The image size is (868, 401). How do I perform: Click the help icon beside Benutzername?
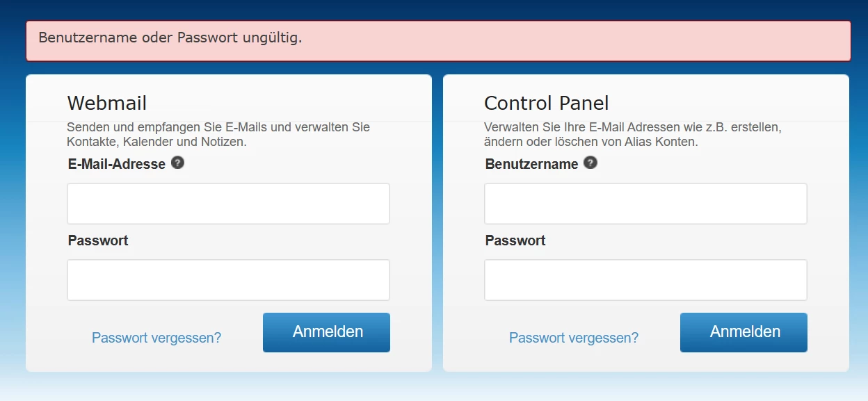pos(590,163)
